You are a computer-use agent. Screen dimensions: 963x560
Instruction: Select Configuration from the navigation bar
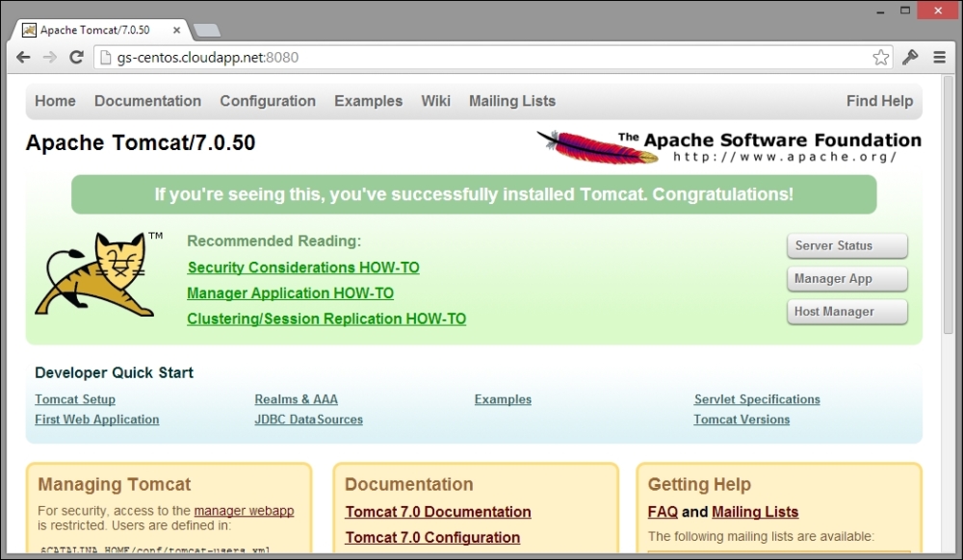coord(268,101)
